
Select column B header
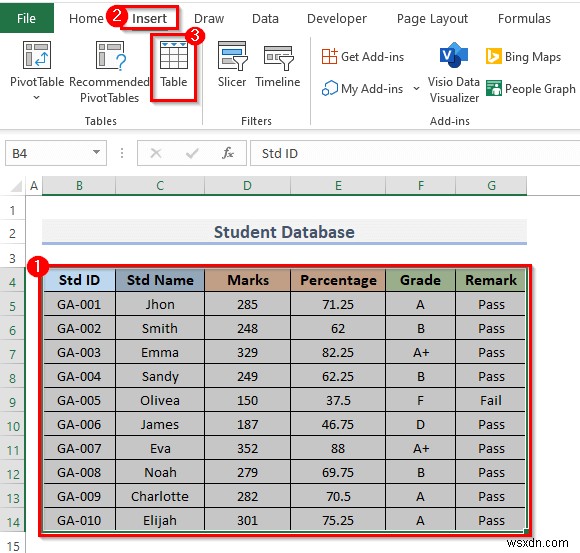[79, 185]
